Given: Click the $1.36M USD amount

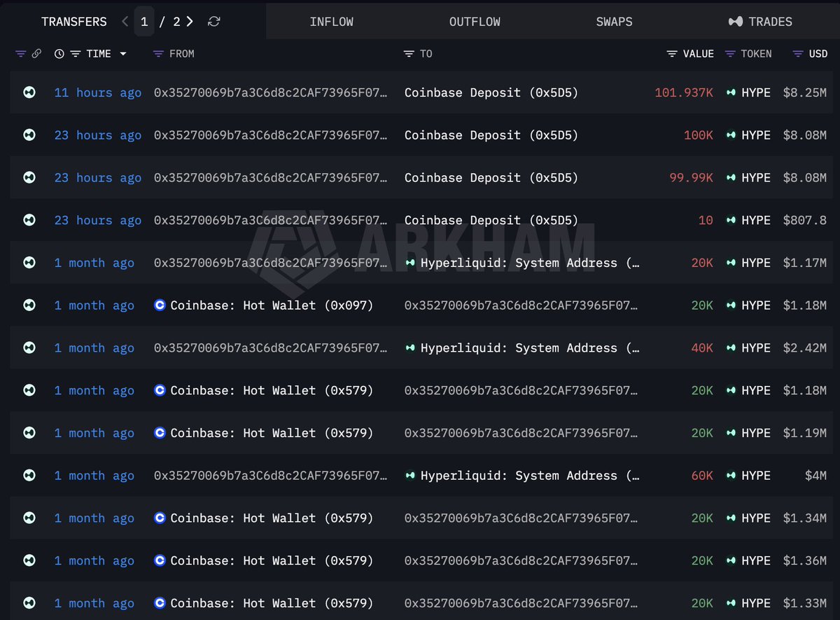Looking at the screenshot, I should point(805,560).
